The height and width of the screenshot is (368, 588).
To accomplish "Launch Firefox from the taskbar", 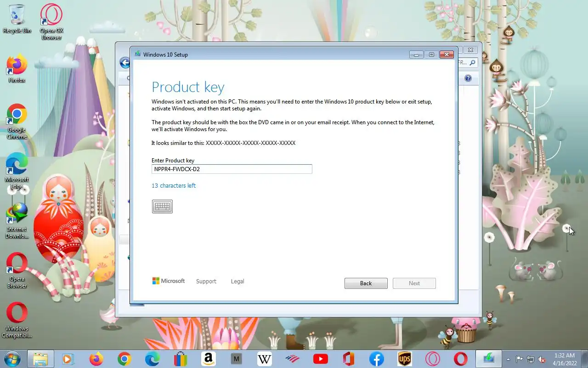I will click(96, 359).
